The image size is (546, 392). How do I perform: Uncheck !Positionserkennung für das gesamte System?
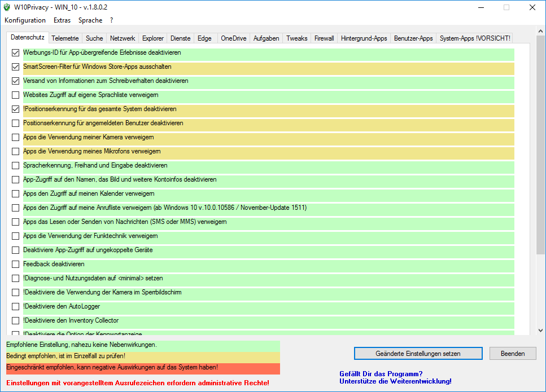(x=15, y=109)
